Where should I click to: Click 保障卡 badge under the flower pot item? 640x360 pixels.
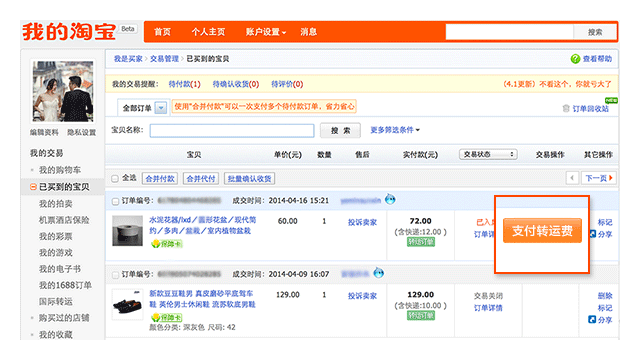click(x=167, y=244)
